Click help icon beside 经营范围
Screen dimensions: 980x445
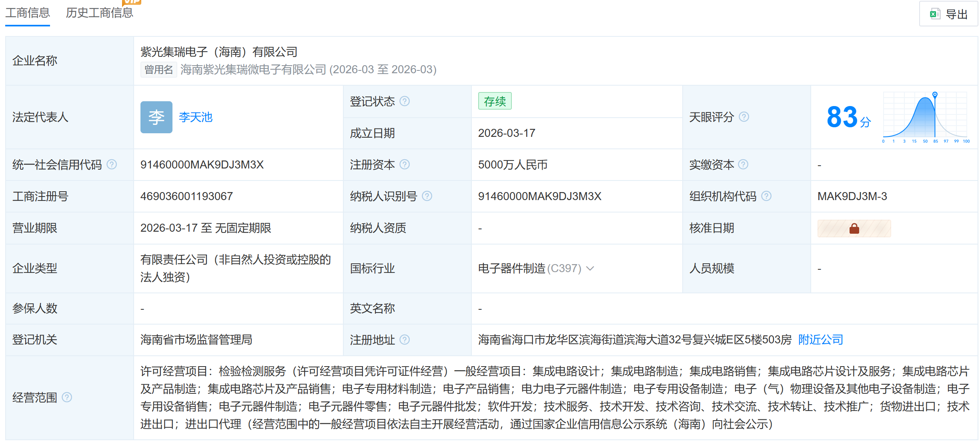[x=67, y=397]
